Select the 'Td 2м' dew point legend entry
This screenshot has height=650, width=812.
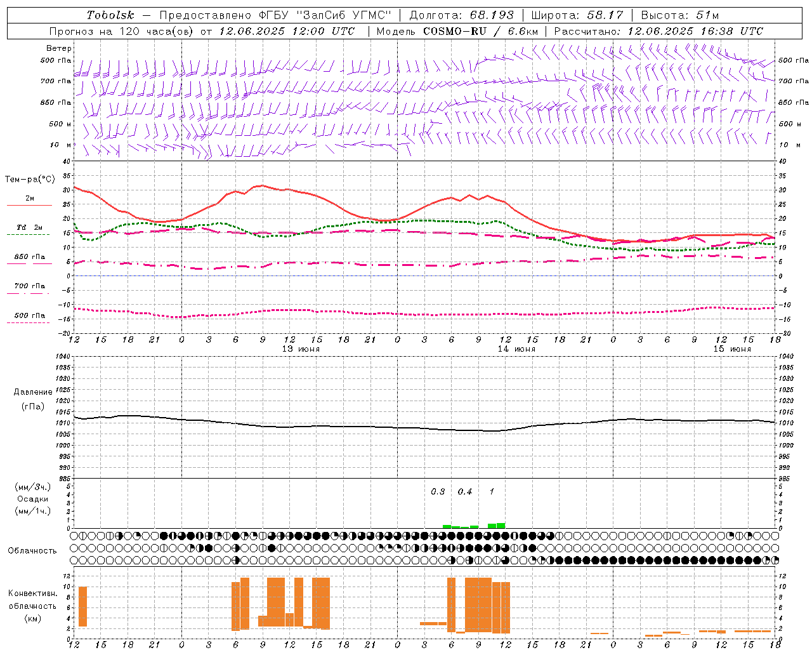(30, 227)
